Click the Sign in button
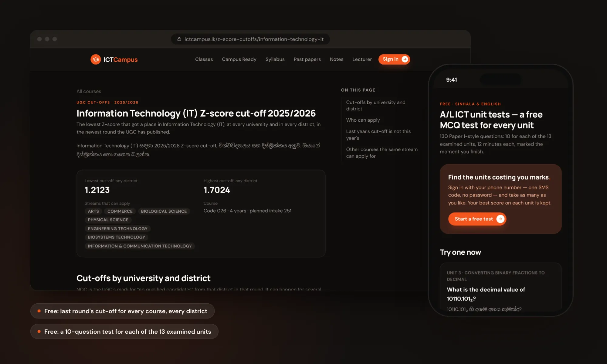Viewport: 607px width, 364px height. [x=394, y=59]
